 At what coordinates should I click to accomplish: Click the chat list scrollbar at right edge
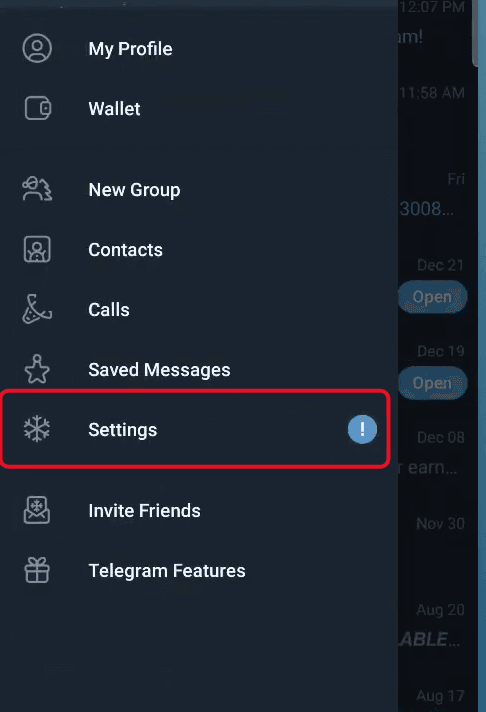(475, 34)
